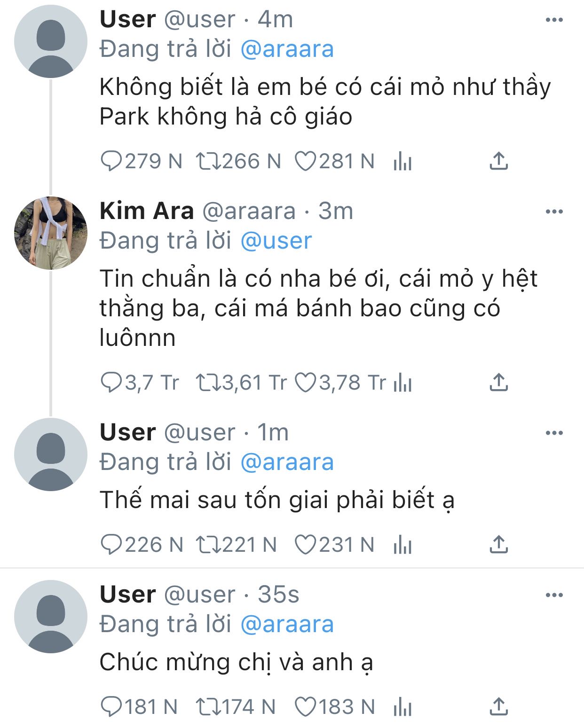View analytics of the 4m-old tweet
Viewport: 584px width, 728px height.
point(402,161)
